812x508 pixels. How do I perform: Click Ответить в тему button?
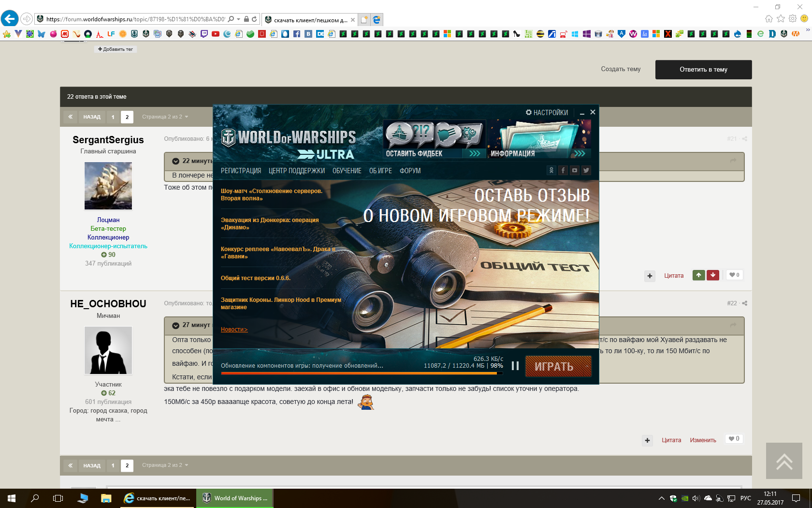[x=703, y=70]
